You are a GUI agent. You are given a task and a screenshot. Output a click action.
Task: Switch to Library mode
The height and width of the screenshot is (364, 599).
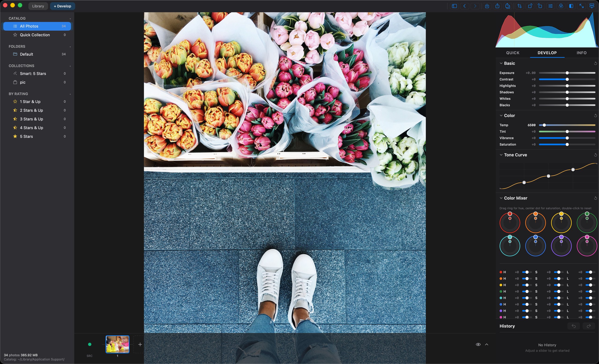(x=38, y=6)
